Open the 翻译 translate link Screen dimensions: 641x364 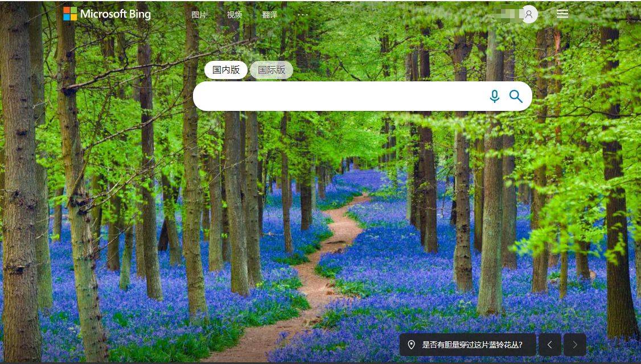269,15
